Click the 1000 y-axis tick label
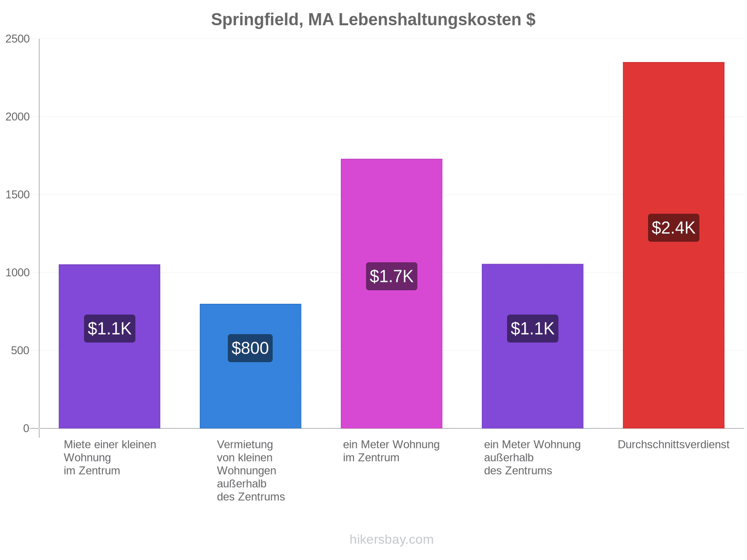This screenshot has width=747, height=560. [x=18, y=273]
